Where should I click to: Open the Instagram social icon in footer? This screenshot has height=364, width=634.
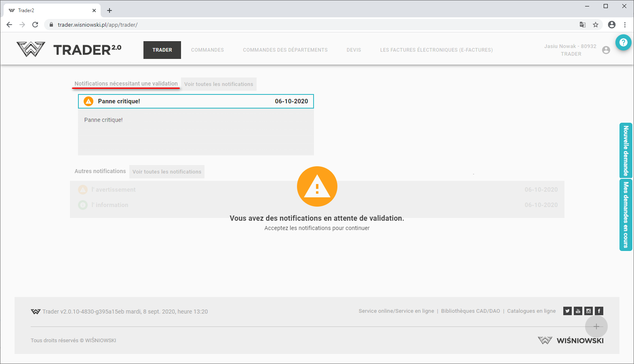(x=588, y=311)
